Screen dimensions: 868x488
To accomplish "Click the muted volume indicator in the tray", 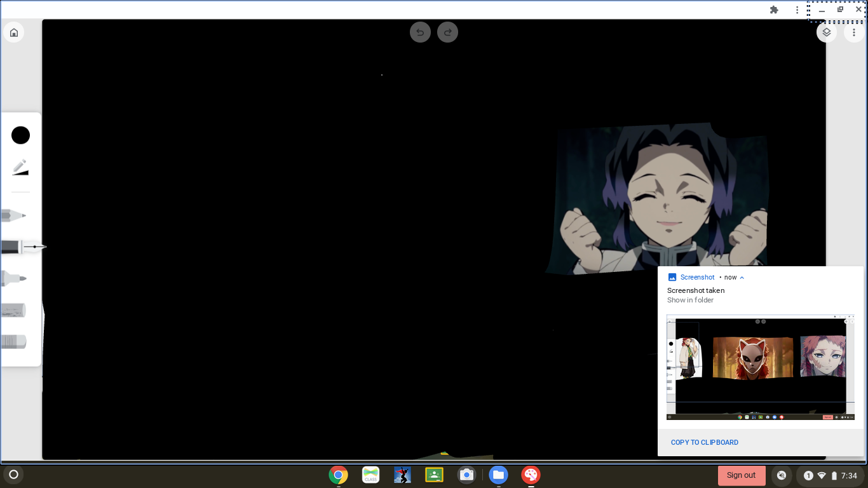I will pyautogui.click(x=782, y=475).
